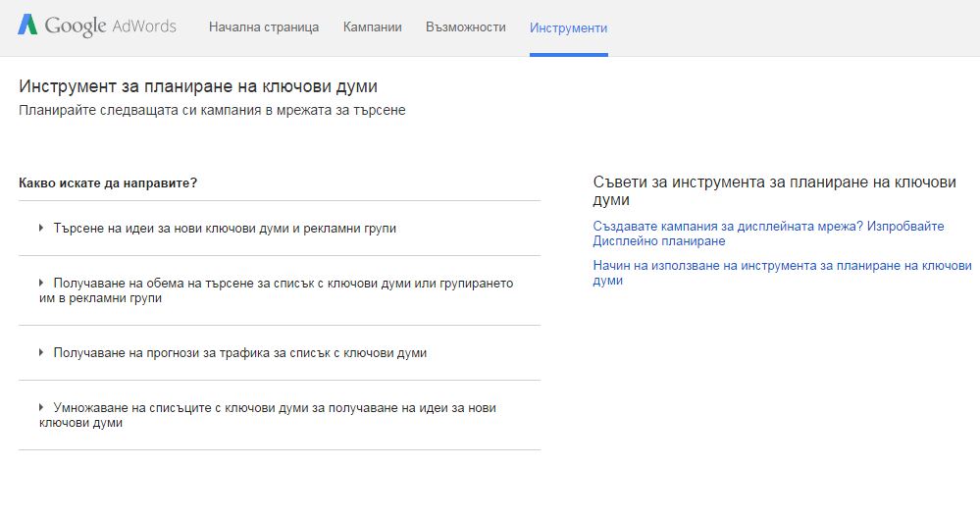Image resolution: width=980 pixels, height=520 pixels.
Task: Expand triangle next to Умножаване на списъците
Action: tap(41, 407)
